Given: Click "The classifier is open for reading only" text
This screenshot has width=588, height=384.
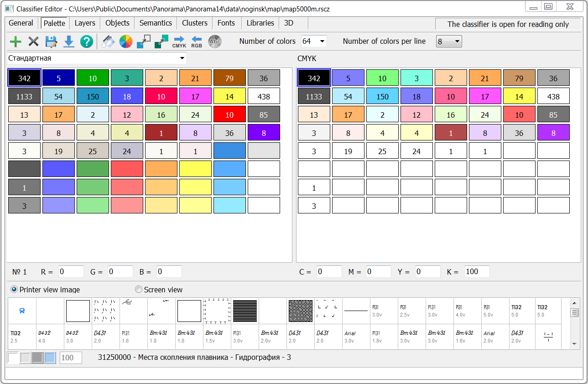Looking at the screenshot, I should pyautogui.click(x=508, y=25).
